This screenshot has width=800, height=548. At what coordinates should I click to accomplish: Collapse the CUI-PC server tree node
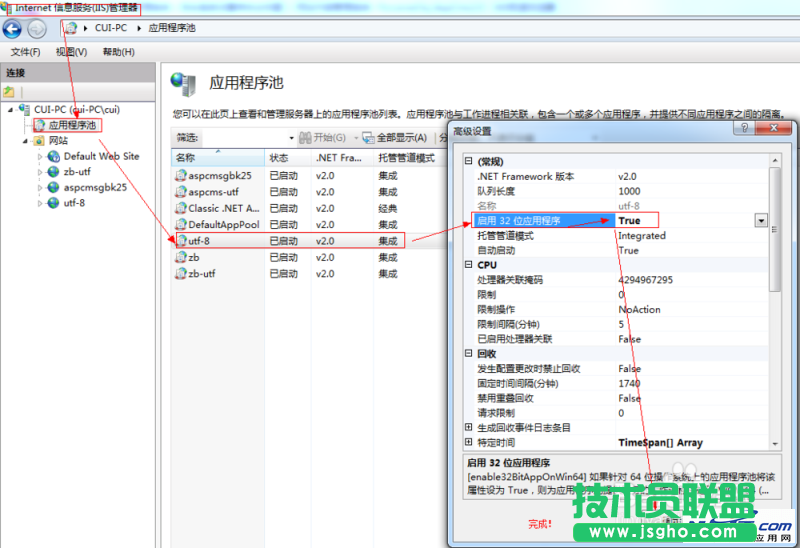(10, 110)
